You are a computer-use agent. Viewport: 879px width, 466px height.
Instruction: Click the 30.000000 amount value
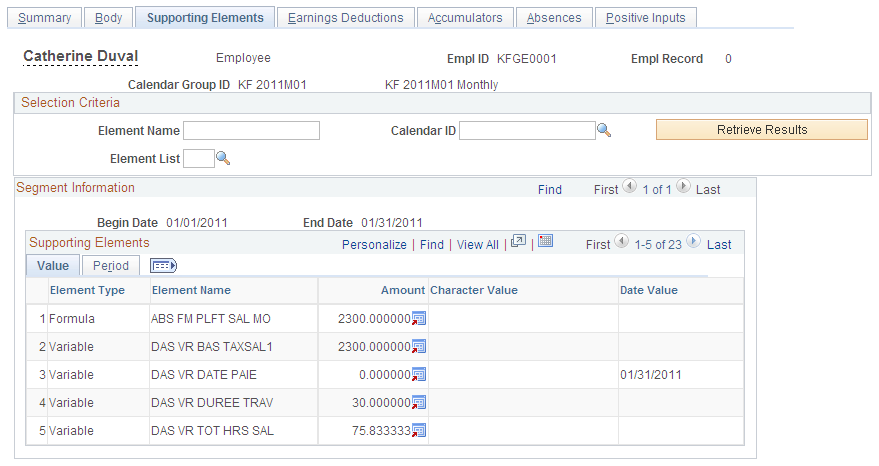point(381,403)
